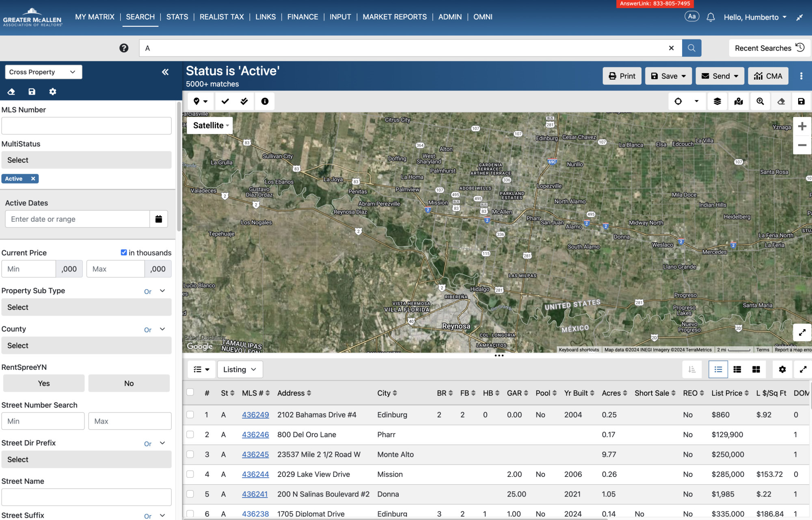The height and width of the screenshot is (520, 812).
Task: Click the map layers stacking icon
Action: pos(717,102)
